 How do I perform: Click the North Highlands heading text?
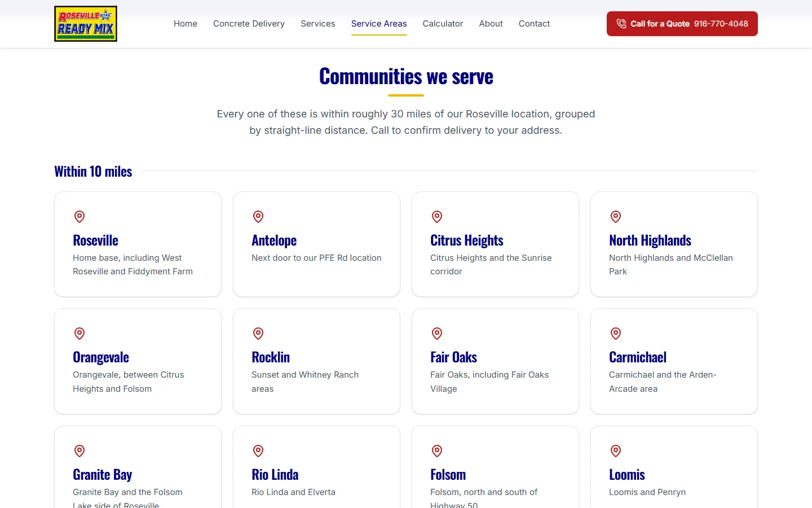[x=650, y=240]
